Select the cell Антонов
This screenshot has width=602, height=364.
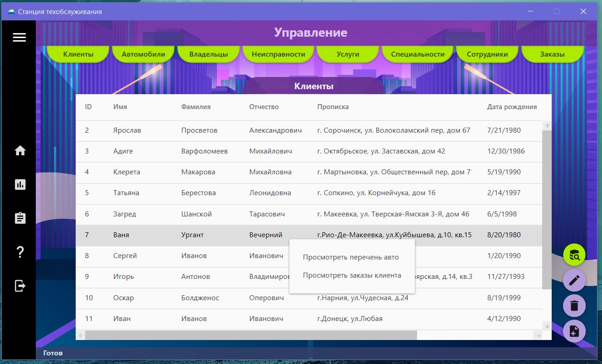tap(196, 277)
